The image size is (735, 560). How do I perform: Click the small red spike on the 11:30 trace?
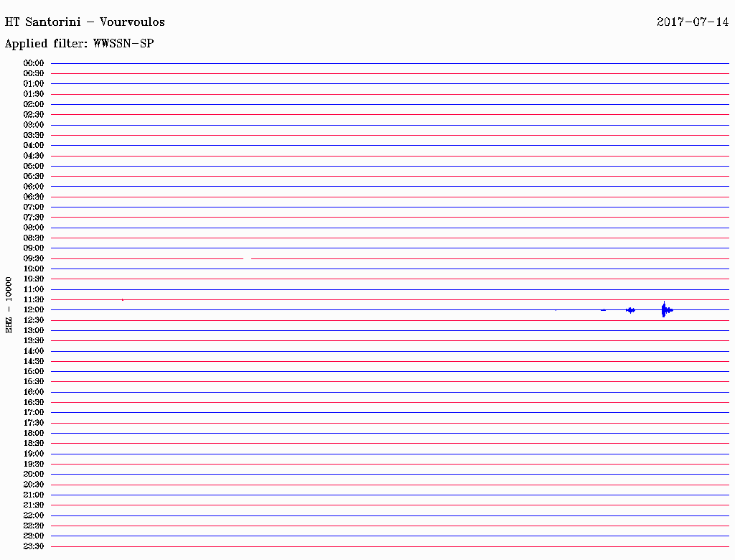tap(123, 299)
